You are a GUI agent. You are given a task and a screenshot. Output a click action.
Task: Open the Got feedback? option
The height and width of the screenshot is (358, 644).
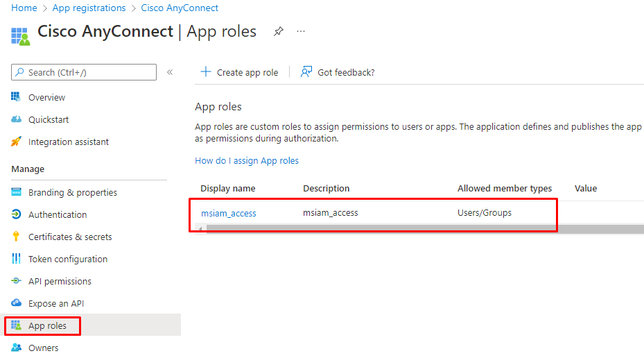[x=338, y=72]
